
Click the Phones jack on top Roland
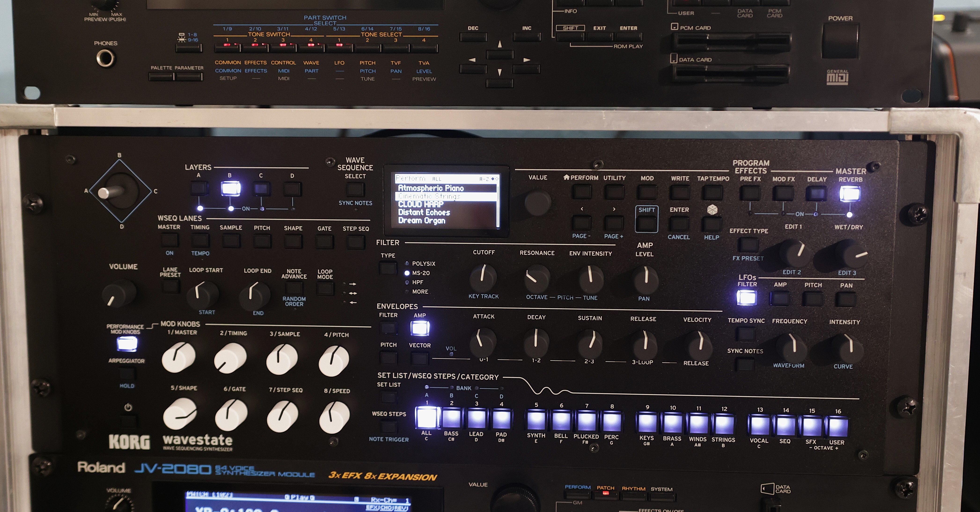(x=105, y=58)
